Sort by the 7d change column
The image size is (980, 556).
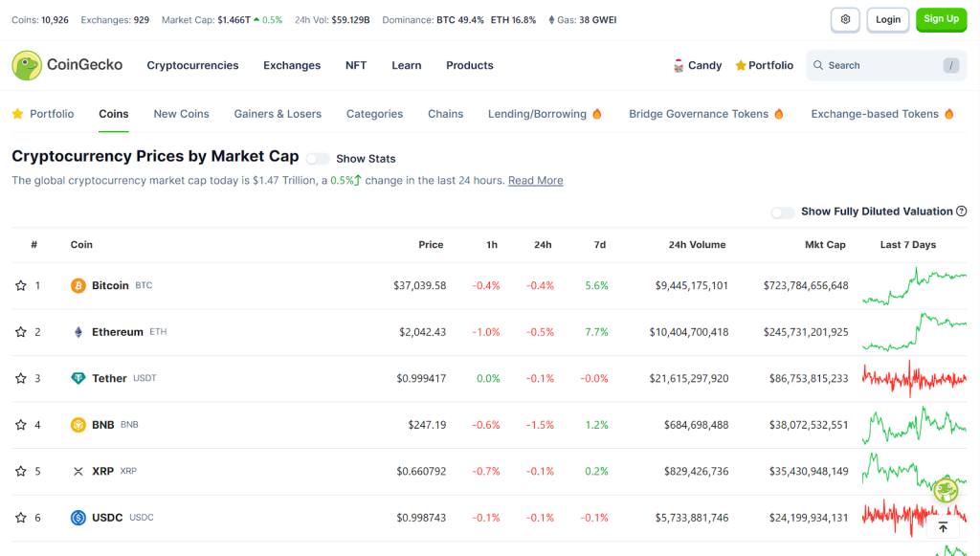(x=599, y=245)
